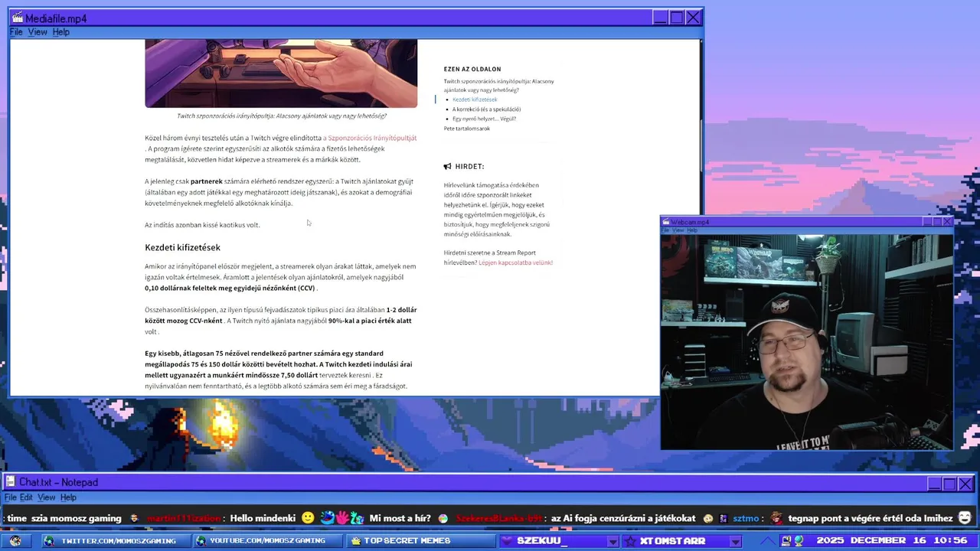Click the white grinning emoji ending chat line
This screenshot has height=551, width=980.
point(965,518)
